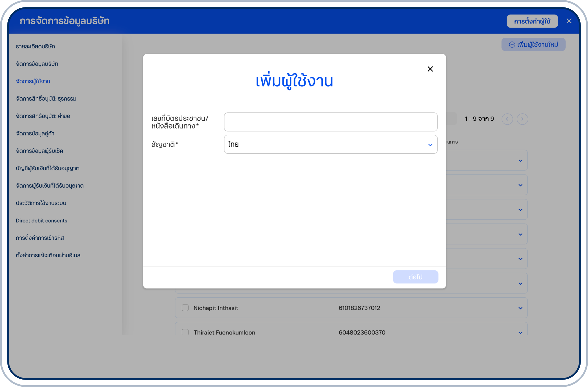Expand the topmost user row chevron
This screenshot has height=387, width=588.
pos(520,160)
